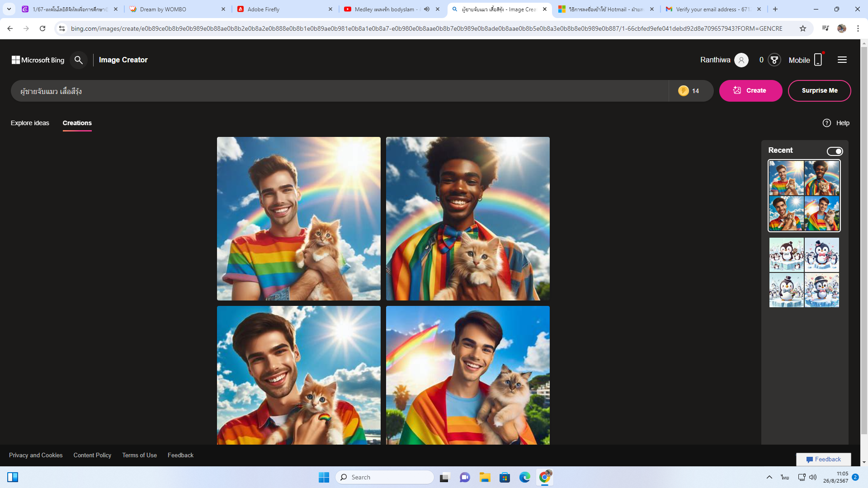The image size is (868, 488).
Task: Click the prompt text input field
Action: coord(339,91)
